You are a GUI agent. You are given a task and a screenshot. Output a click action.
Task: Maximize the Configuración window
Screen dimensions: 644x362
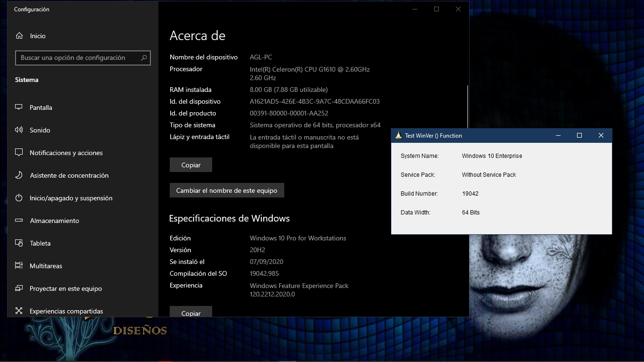(x=437, y=9)
